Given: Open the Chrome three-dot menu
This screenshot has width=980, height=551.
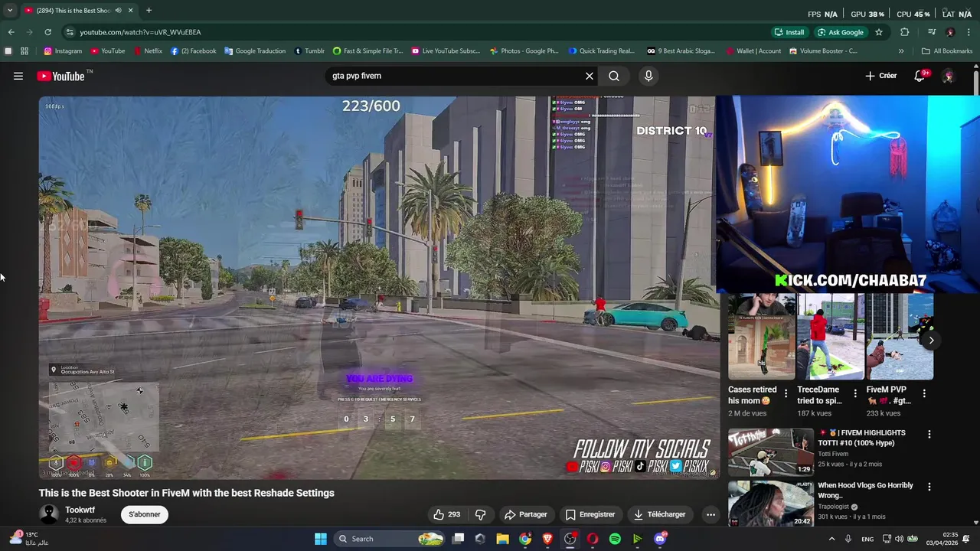Looking at the screenshot, I should click(x=969, y=32).
